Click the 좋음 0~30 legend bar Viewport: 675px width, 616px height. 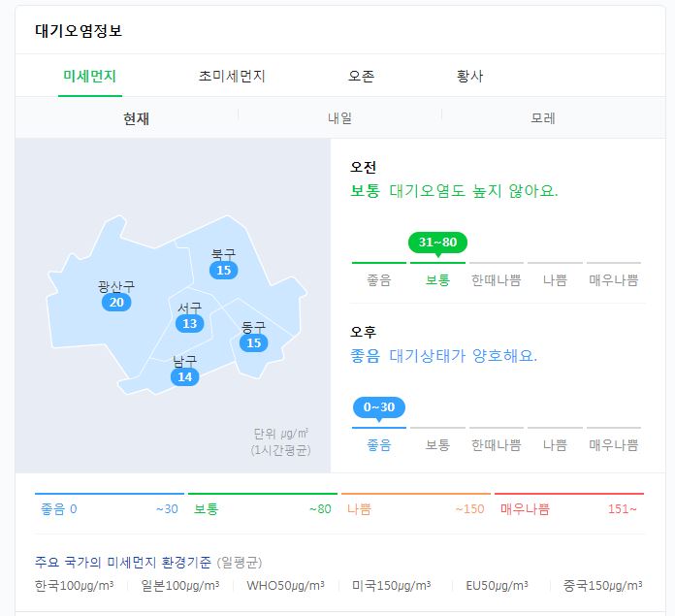(x=109, y=508)
